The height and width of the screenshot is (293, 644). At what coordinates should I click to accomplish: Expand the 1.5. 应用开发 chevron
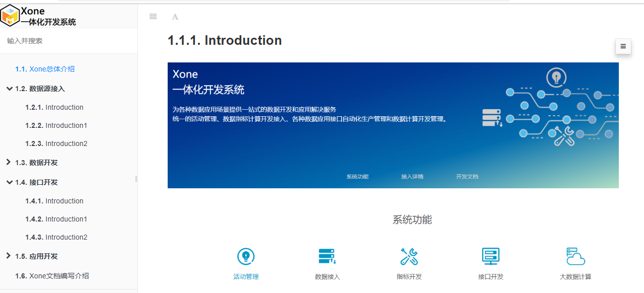click(x=9, y=256)
